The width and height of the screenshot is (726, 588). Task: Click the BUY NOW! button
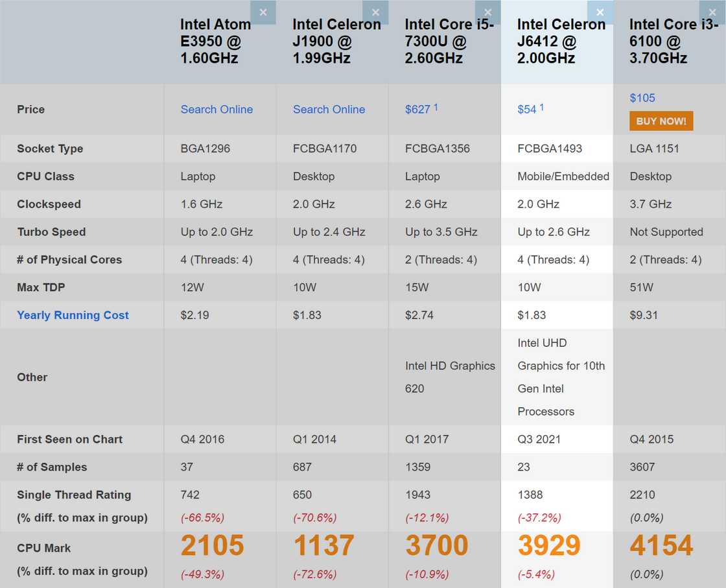(x=661, y=121)
